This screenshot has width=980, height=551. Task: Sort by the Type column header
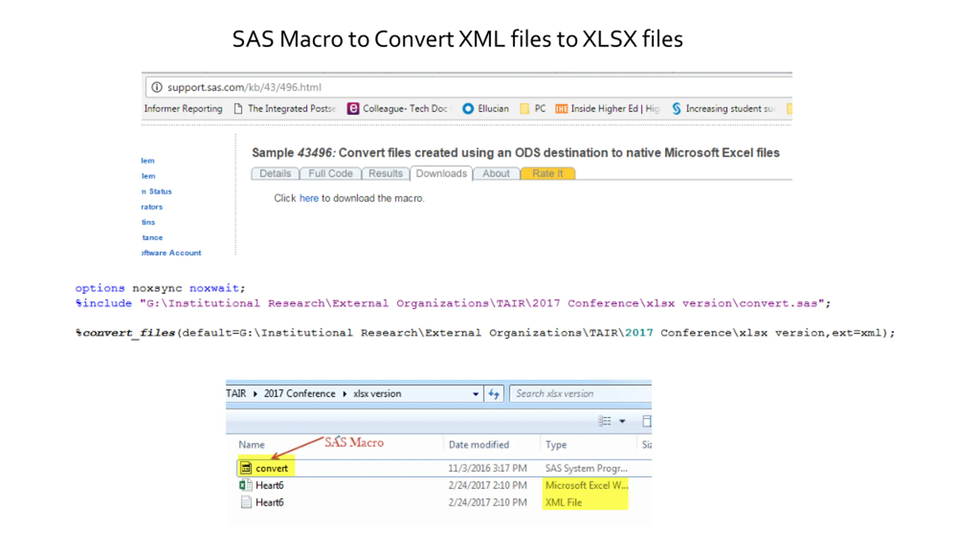tap(556, 445)
